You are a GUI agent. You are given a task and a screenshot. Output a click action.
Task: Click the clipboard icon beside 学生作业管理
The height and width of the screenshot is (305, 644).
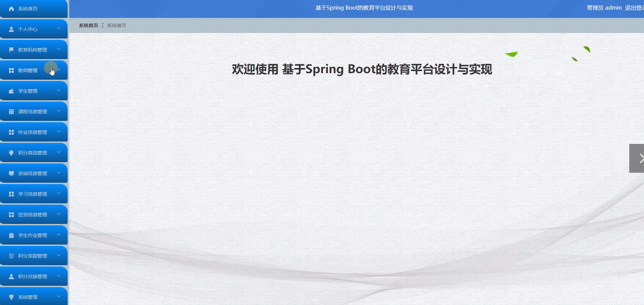(x=11, y=235)
